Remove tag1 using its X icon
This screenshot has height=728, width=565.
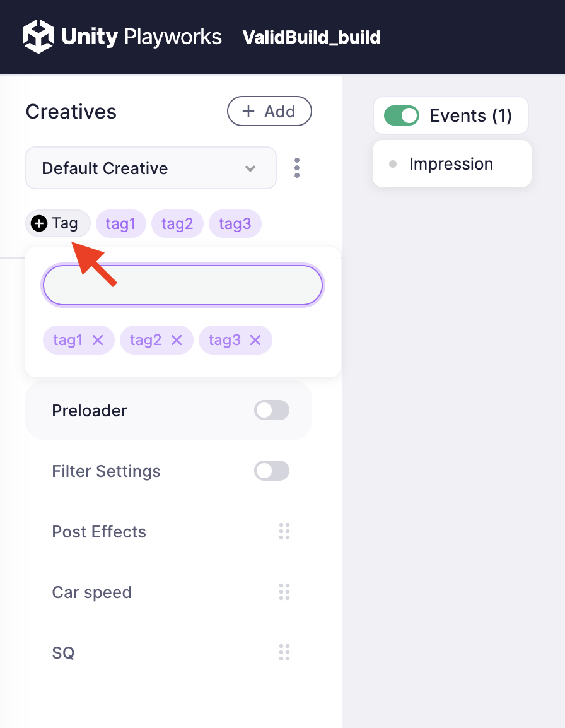(98, 340)
